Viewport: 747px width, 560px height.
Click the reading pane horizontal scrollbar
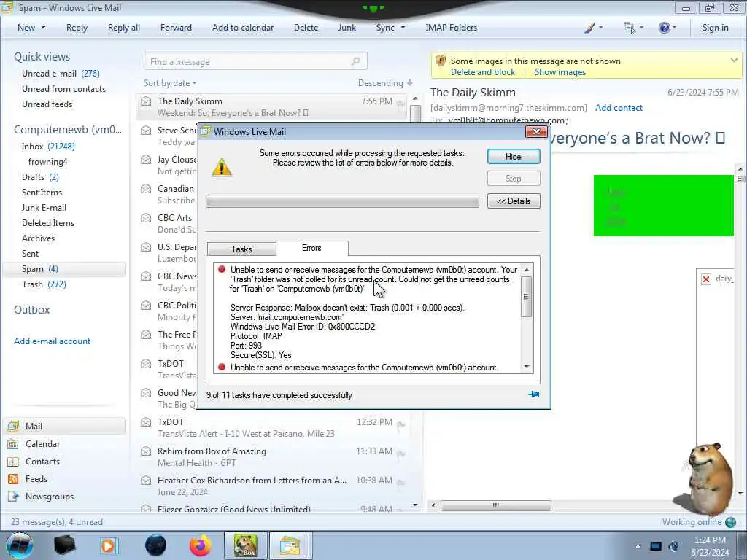point(496,505)
